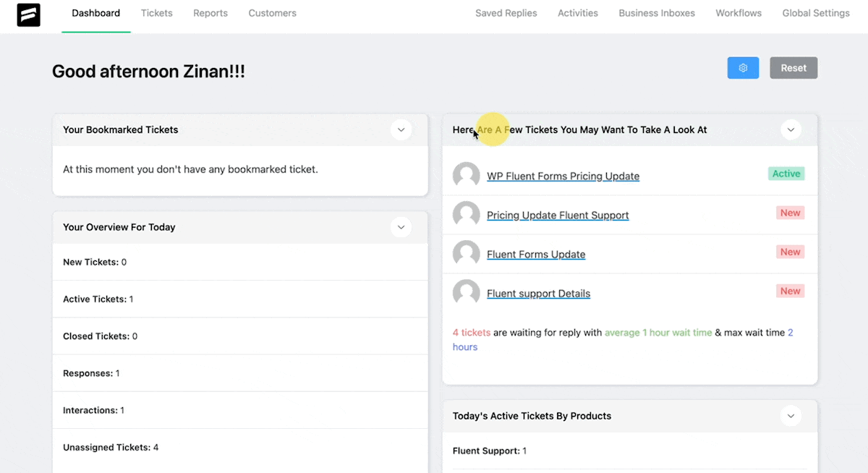Open Pricing Update Fluent Support ticket
Screen dimensions: 868x473
[558, 216]
